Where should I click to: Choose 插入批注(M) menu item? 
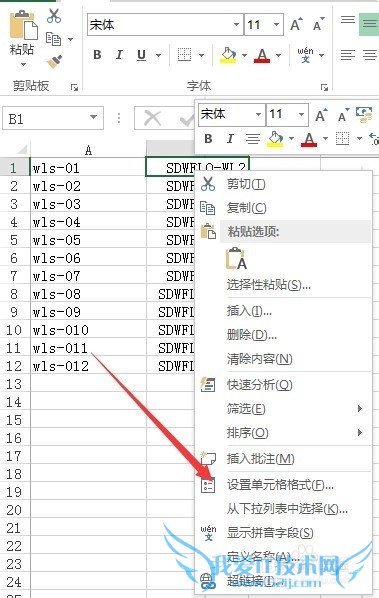[283, 459]
